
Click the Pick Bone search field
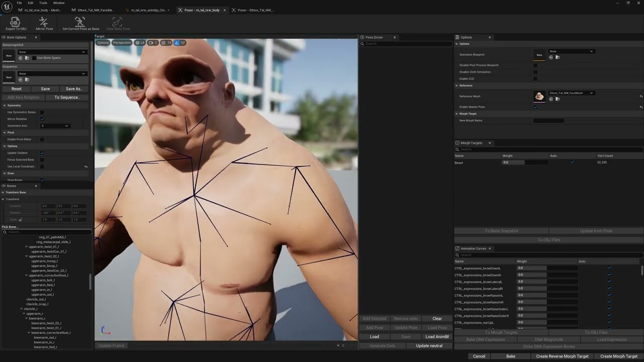[x=46, y=232]
